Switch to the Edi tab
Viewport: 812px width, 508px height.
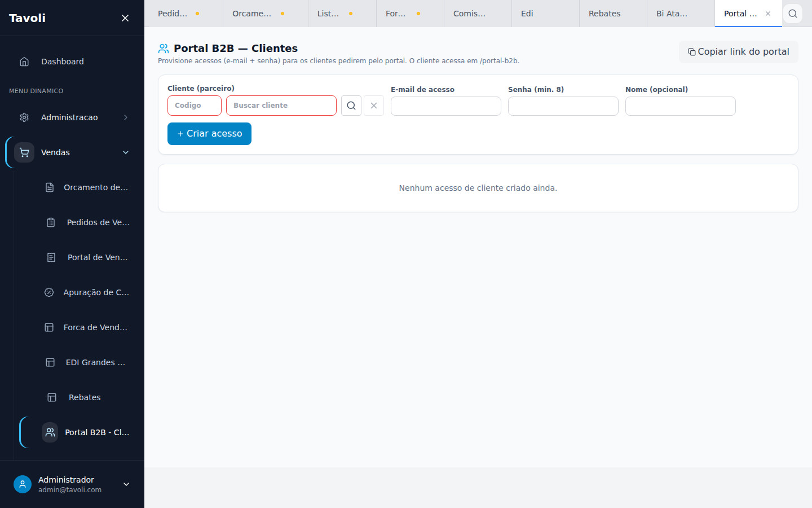[x=545, y=14]
